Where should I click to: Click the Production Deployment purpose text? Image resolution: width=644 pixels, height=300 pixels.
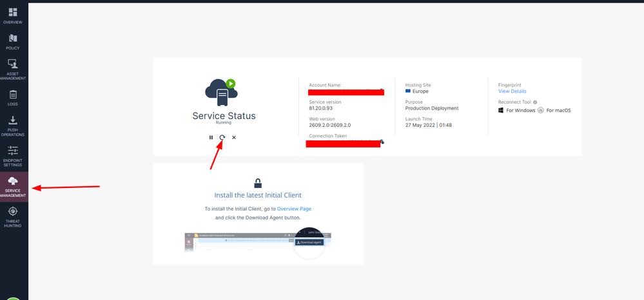432,108
